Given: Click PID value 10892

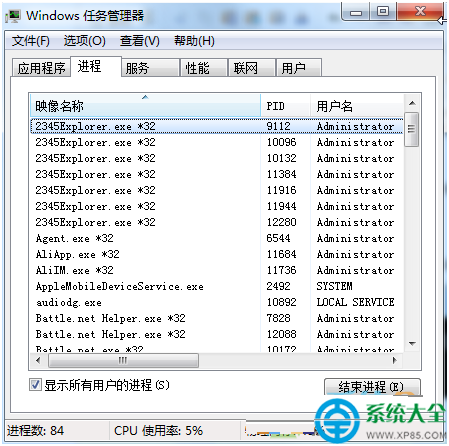Looking at the screenshot, I should [281, 302].
